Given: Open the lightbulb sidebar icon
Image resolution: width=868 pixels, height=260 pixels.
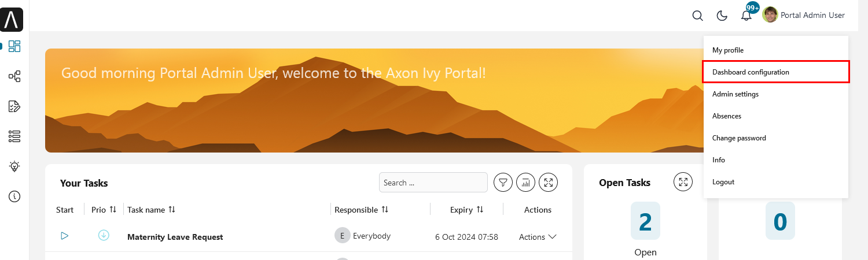Looking at the screenshot, I should [14, 166].
